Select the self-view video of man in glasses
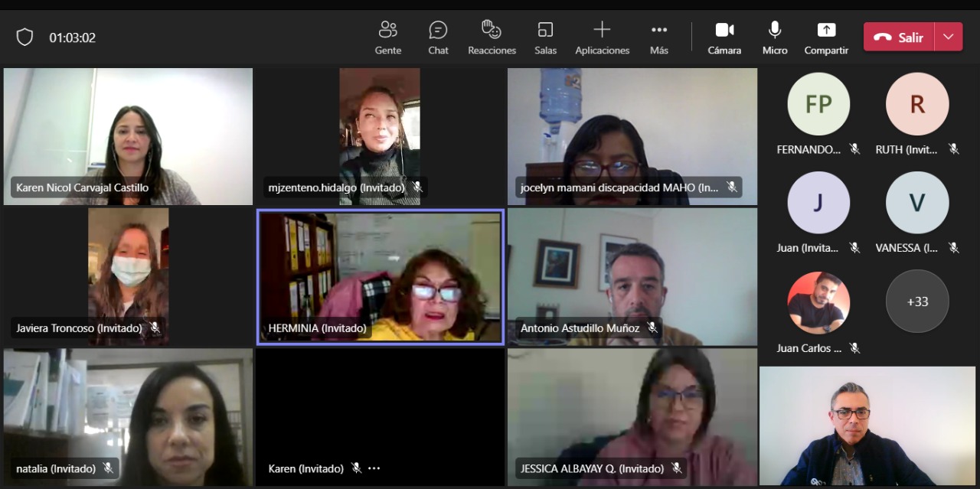980x489 pixels. [867, 425]
